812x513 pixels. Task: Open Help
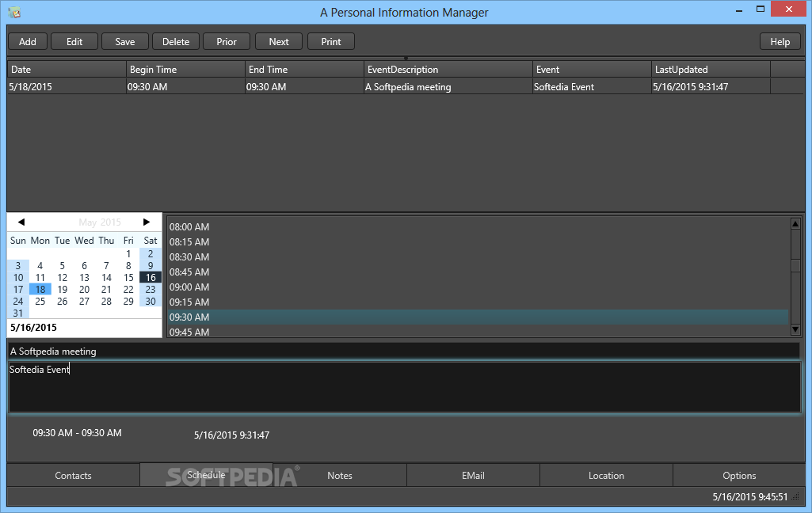click(x=780, y=42)
